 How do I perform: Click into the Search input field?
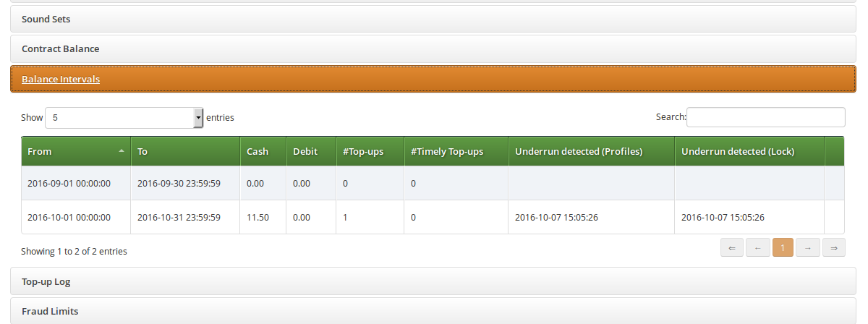pyautogui.click(x=765, y=117)
